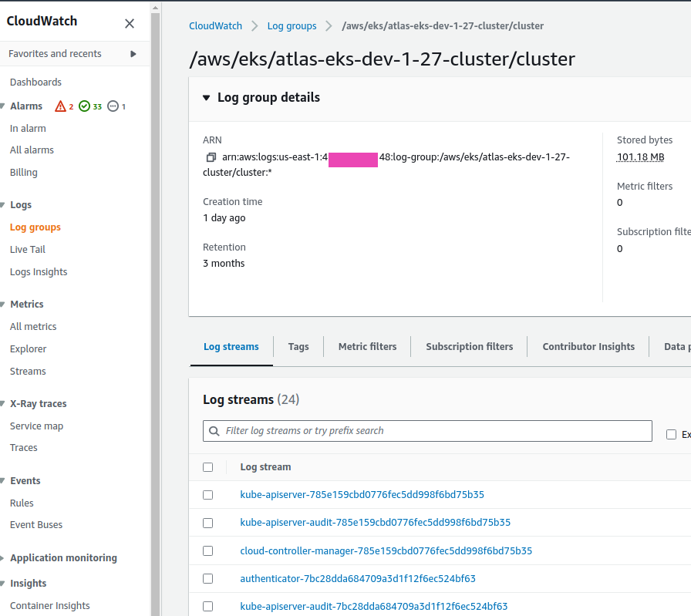Toggle the checkbox next to the filter field
691x616 pixels.
671,435
